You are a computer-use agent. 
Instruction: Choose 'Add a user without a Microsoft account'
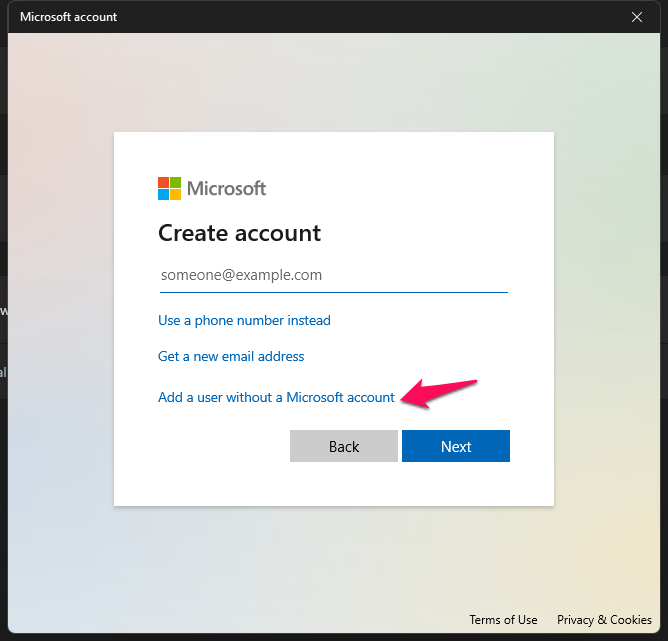click(276, 397)
